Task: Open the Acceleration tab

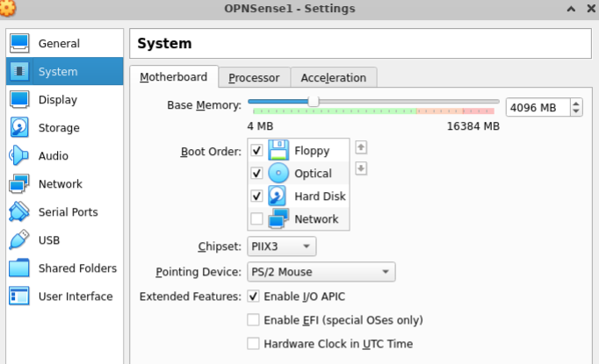Action: coord(334,77)
